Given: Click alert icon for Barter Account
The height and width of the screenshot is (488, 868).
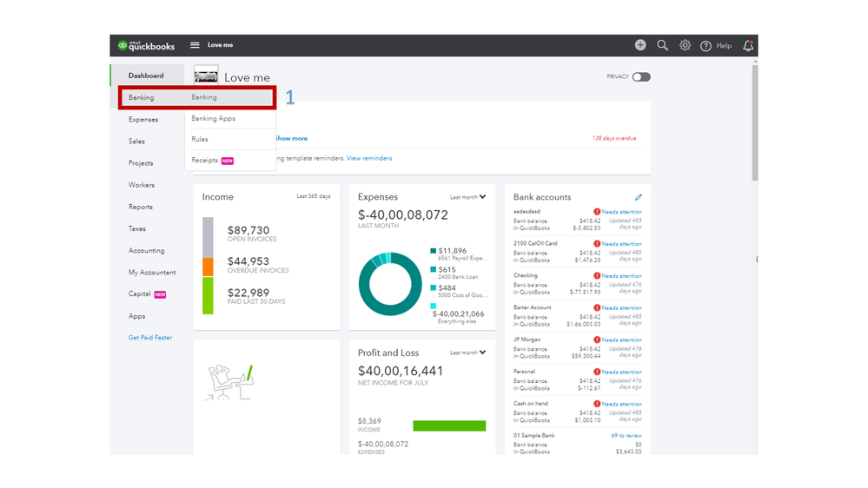Looking at the screenshot, I should point(597,308).
